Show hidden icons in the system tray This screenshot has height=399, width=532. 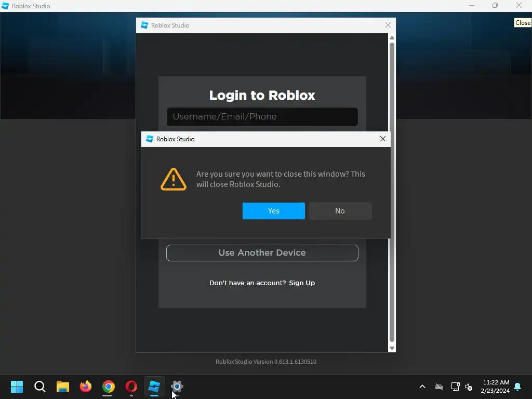click(x=422, y=387)
